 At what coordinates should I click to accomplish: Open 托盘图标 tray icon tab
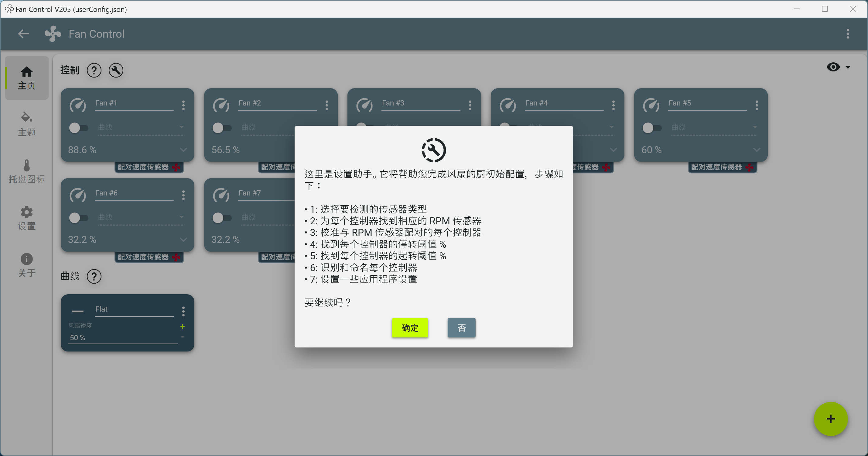[27, 171]
